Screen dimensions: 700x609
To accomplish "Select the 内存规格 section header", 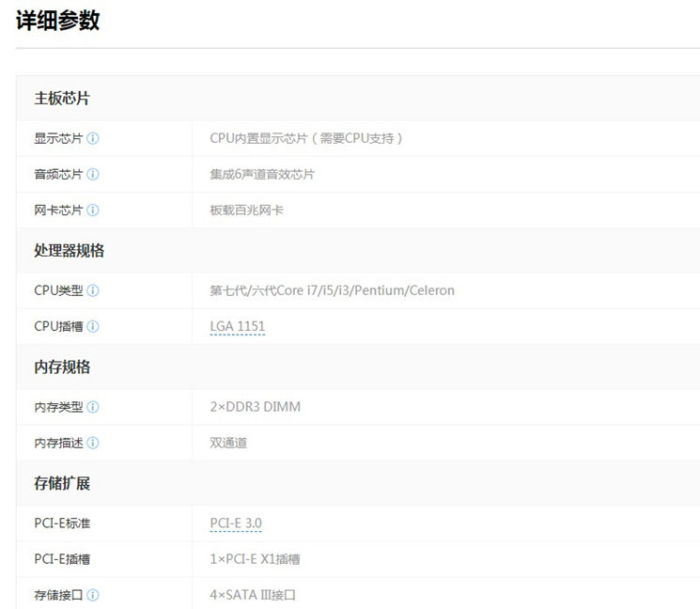I will [x=62, y=367].
